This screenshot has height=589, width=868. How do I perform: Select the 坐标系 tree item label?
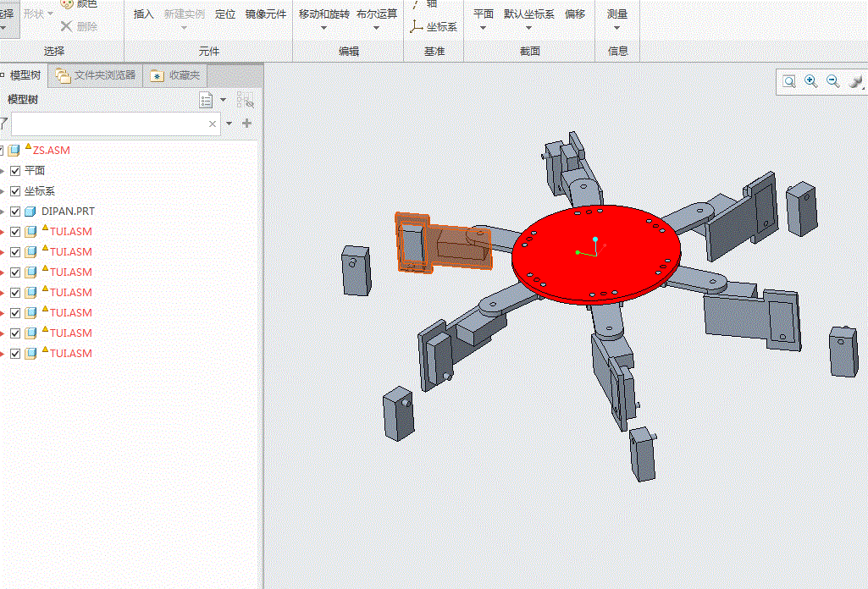39,191
